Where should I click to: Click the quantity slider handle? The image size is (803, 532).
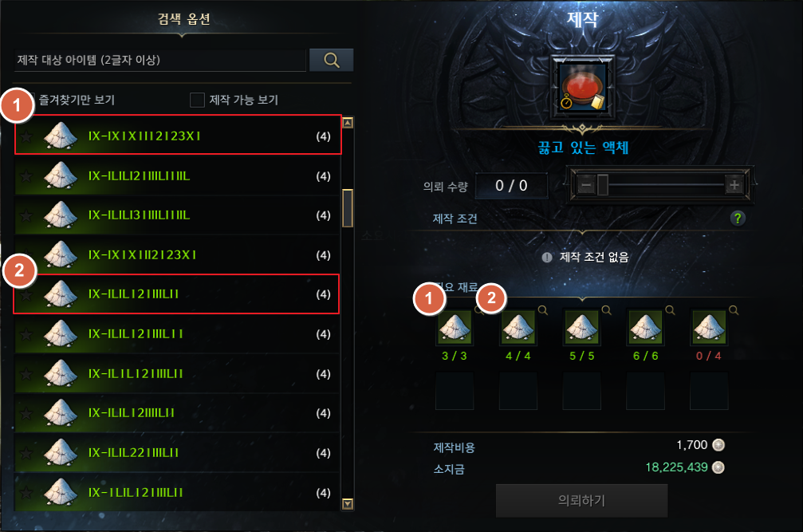pos(603,185)
